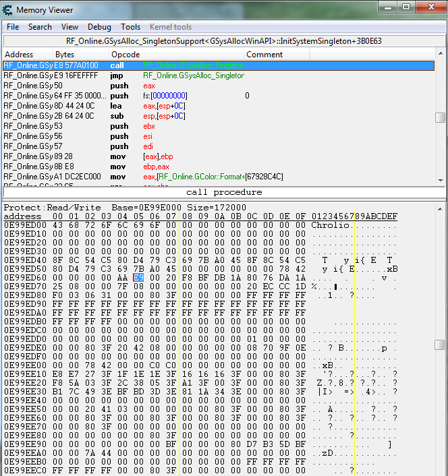This screenshot has height=476, width=448.
Task: Maximize the Memory Viewer window
Action: 406,7
